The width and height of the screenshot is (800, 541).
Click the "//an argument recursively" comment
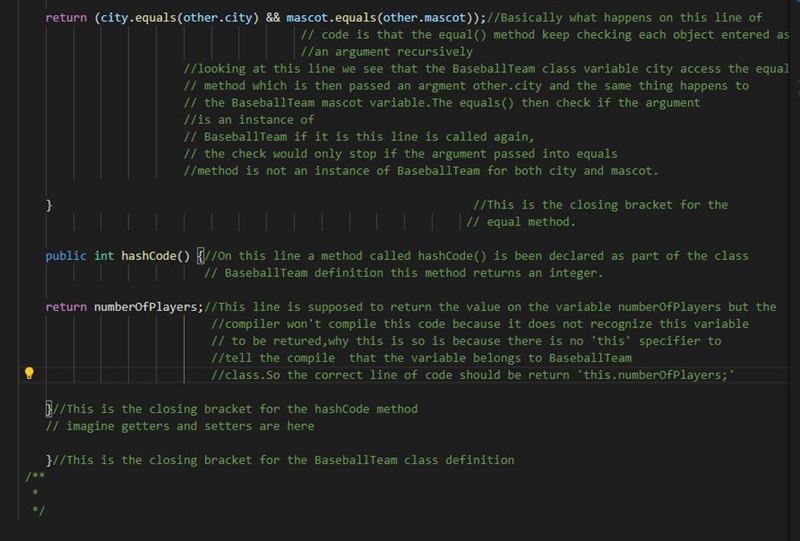386,52
